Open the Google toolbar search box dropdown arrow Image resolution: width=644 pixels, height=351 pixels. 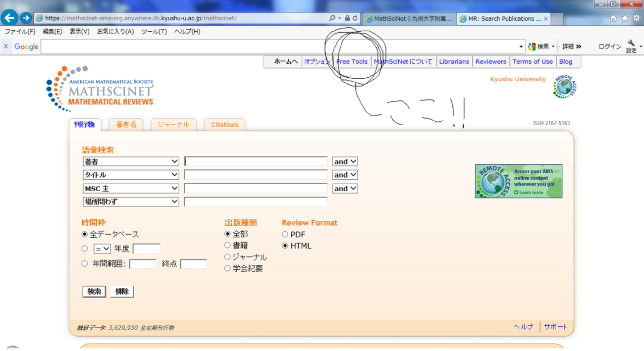[x=521, y=47]
